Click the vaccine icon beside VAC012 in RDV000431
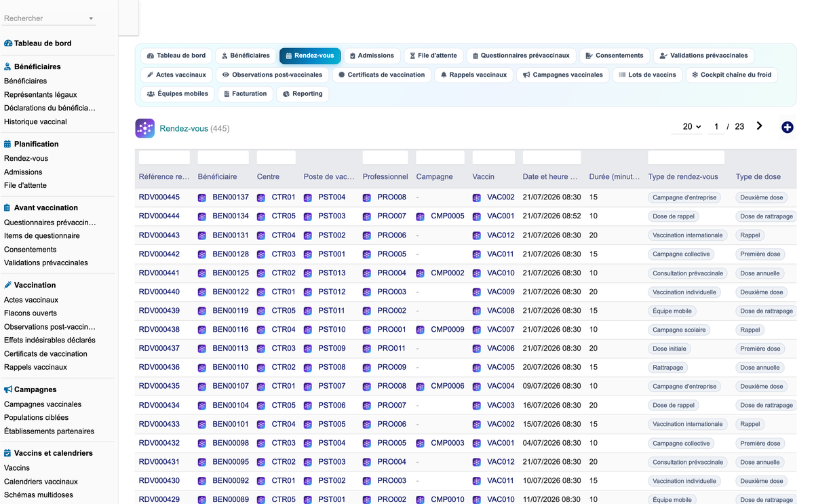The height and width of the screenshot is (504, 814). [477, 462]
